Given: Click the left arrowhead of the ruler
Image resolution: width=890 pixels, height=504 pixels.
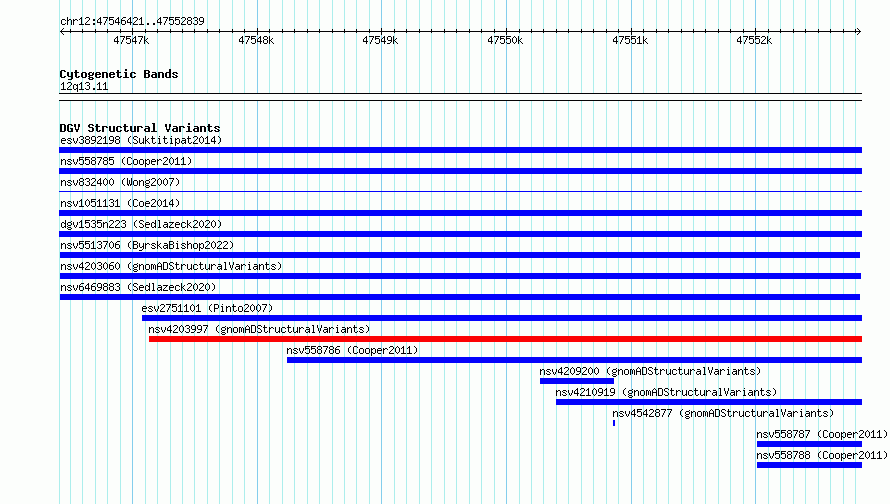Looking at the screenshot, I should 62,31.
